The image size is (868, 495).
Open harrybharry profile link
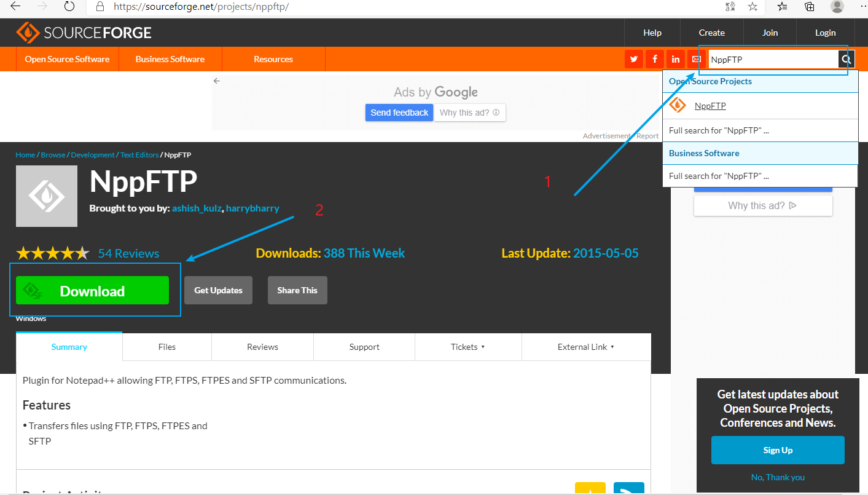(x=252, y=208)
